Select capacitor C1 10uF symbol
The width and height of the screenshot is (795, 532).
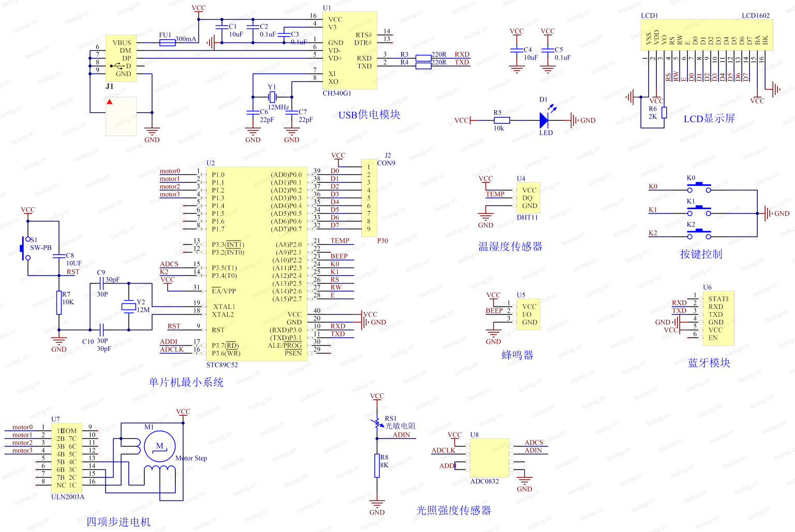click(x=222, y=27)
